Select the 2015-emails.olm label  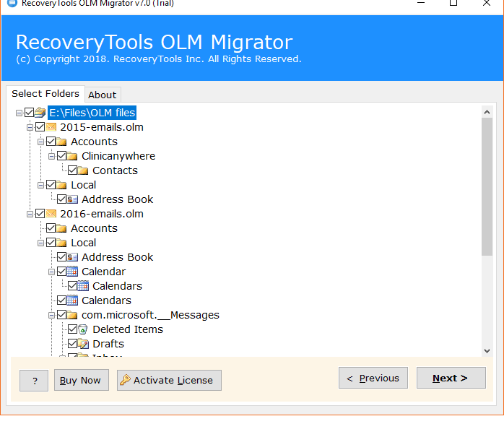102,127
